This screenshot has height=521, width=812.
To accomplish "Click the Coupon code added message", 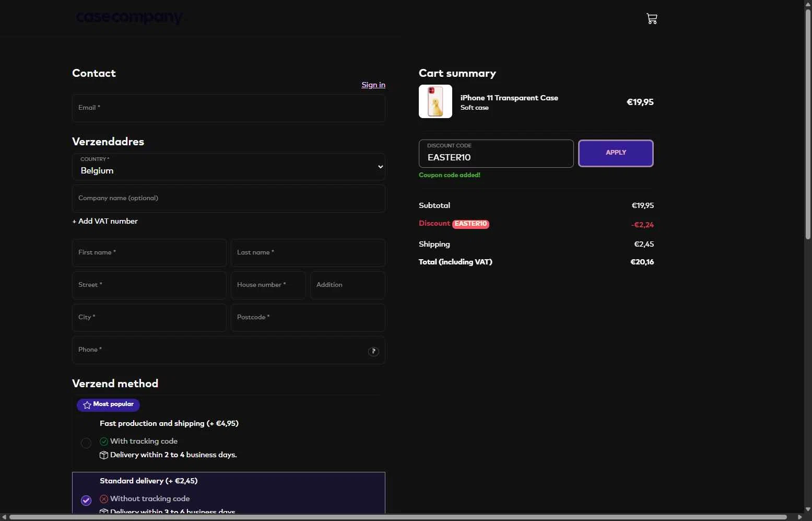I will click(450, 175).
